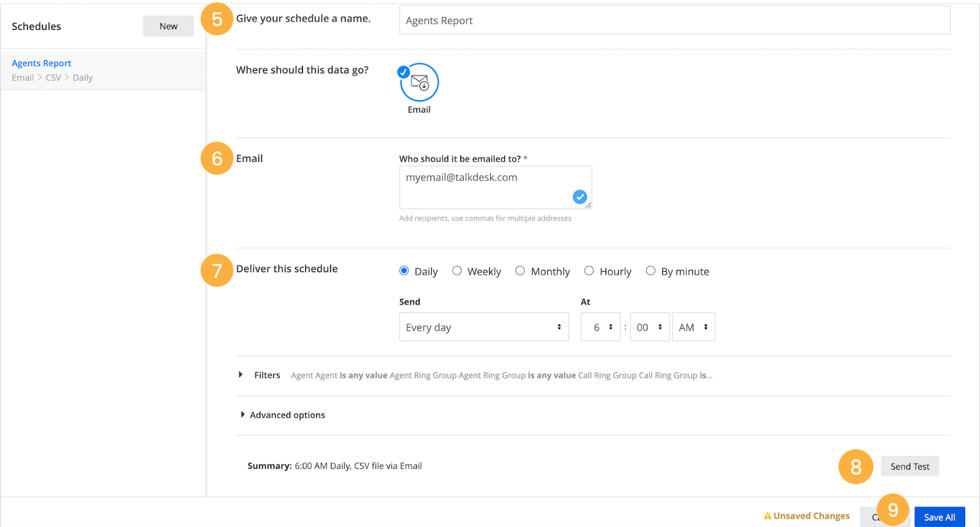
Task: Choose Monthly delivery option
Action: tap(520, 271)
